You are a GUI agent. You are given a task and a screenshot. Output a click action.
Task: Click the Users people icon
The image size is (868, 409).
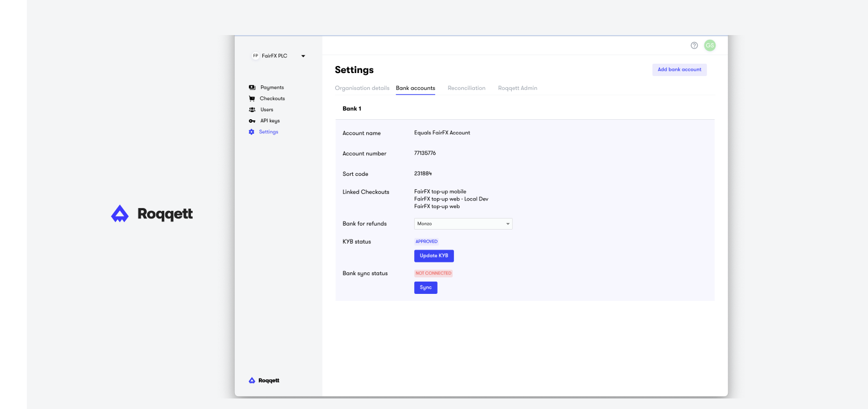[252, 110]
